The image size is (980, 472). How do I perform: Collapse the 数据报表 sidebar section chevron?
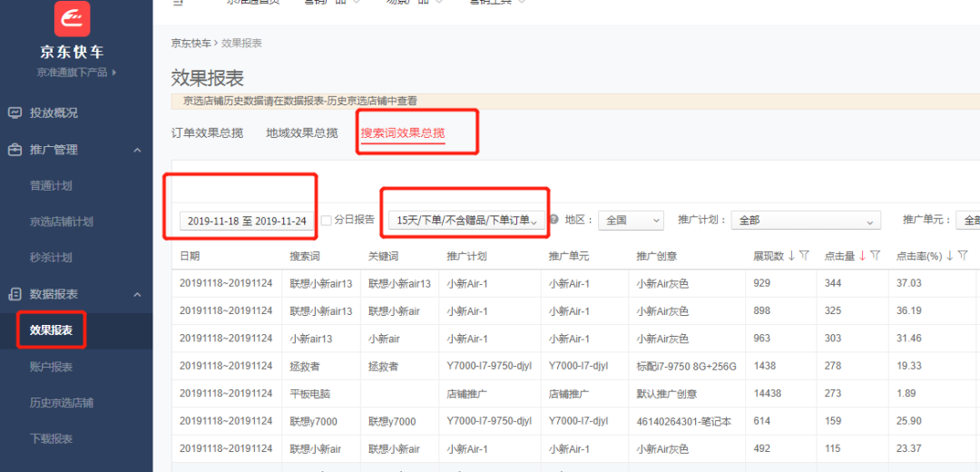(x=138, y=294)
